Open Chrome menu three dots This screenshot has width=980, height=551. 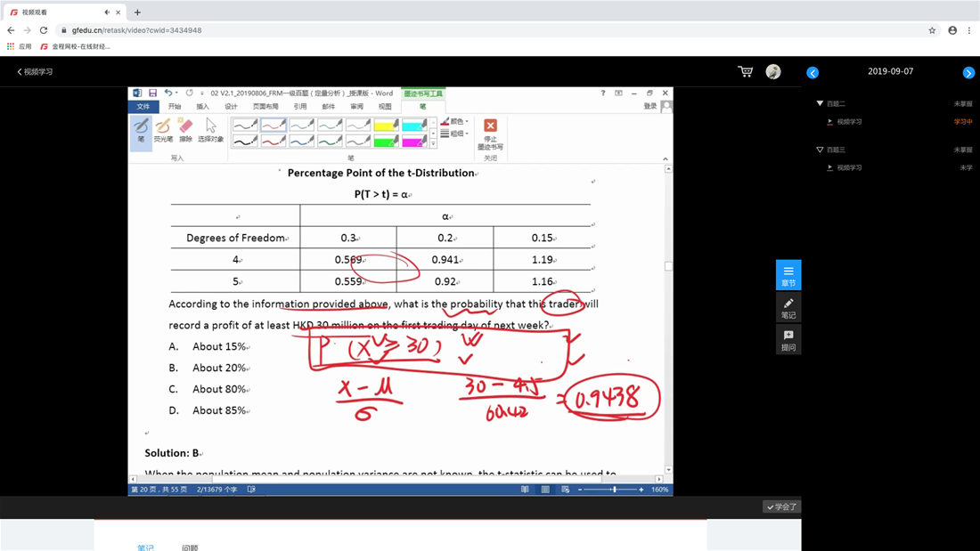click(x=969, y=30)
